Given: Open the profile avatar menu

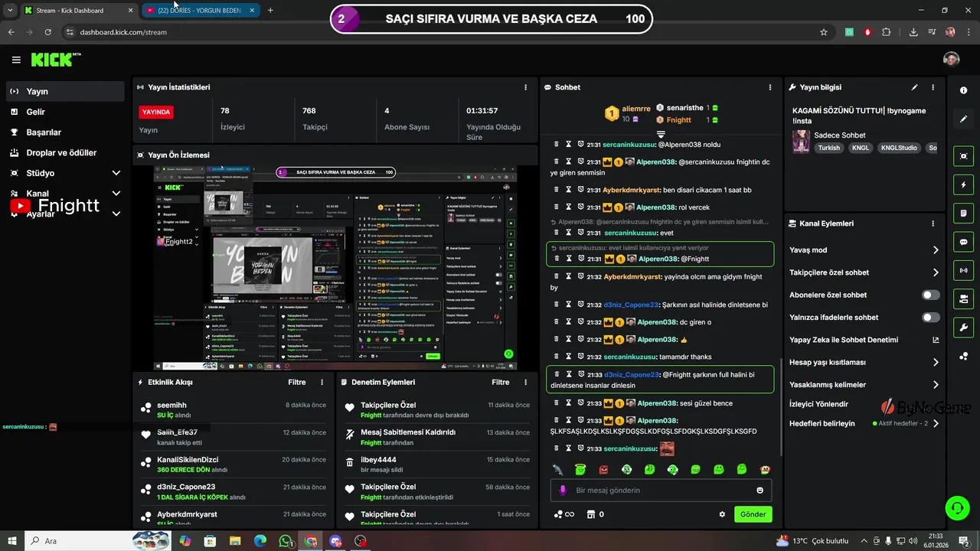Looking at the screenshot, I should (951, 60).
